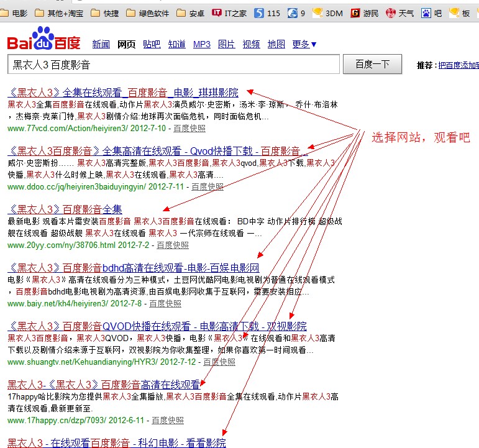The image size is (479, 448).
Task: Open the cached snapshot for 77vcd.com result
Action: click(189, 128)
